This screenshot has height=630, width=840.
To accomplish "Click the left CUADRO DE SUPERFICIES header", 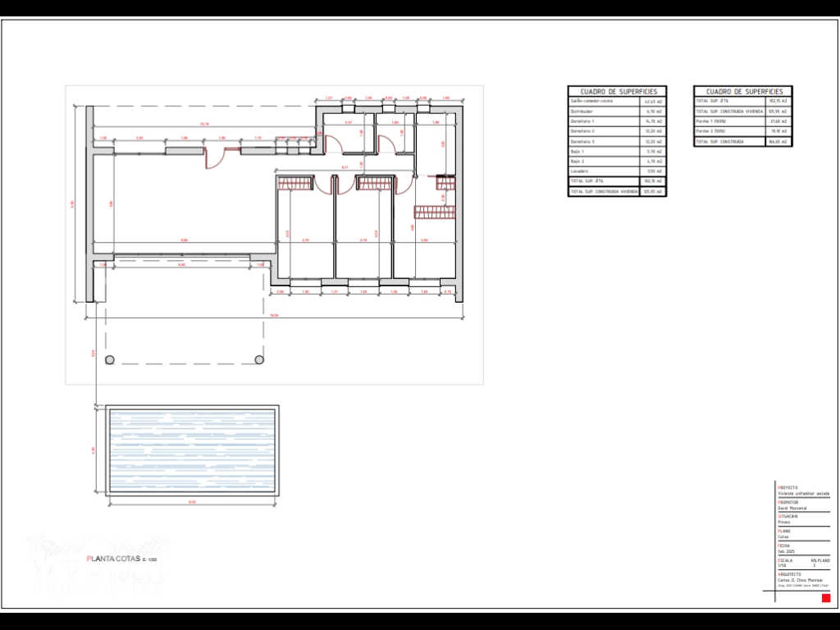I will tap(618, 92).
